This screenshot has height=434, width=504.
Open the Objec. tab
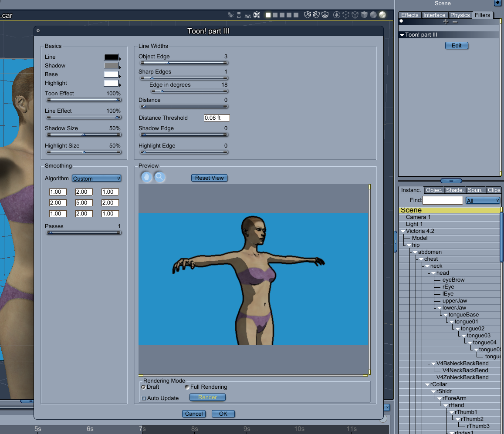pos(433,190)
